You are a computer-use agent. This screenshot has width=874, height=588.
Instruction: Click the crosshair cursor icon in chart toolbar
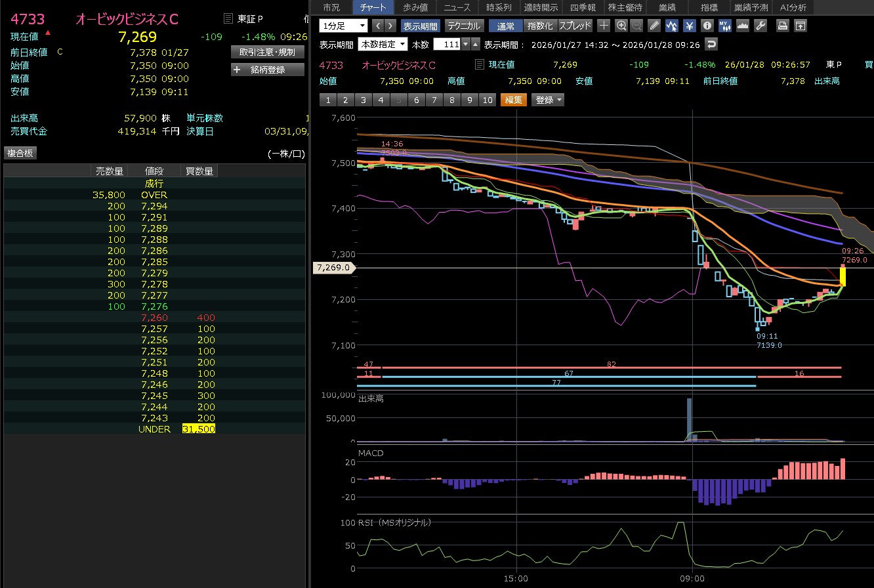click(x=604, y=26)
